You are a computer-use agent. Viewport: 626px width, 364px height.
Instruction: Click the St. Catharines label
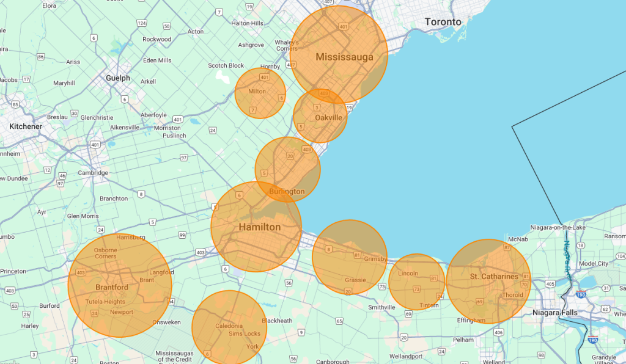click(494, 277)
